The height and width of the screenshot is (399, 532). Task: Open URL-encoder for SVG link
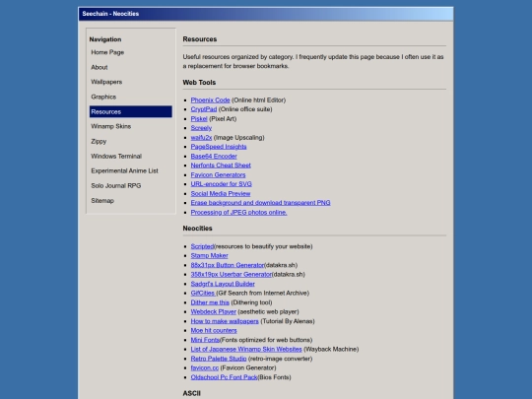tap(222, 184)
